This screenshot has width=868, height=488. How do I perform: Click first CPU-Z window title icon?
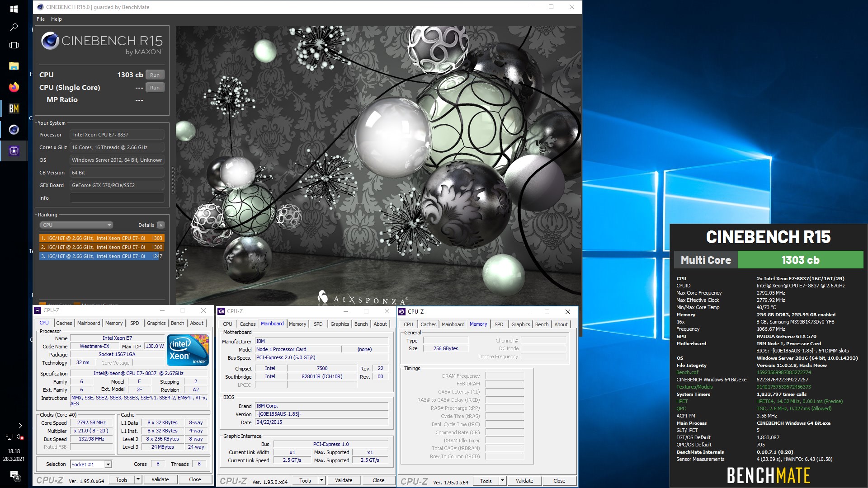(38, 310)
